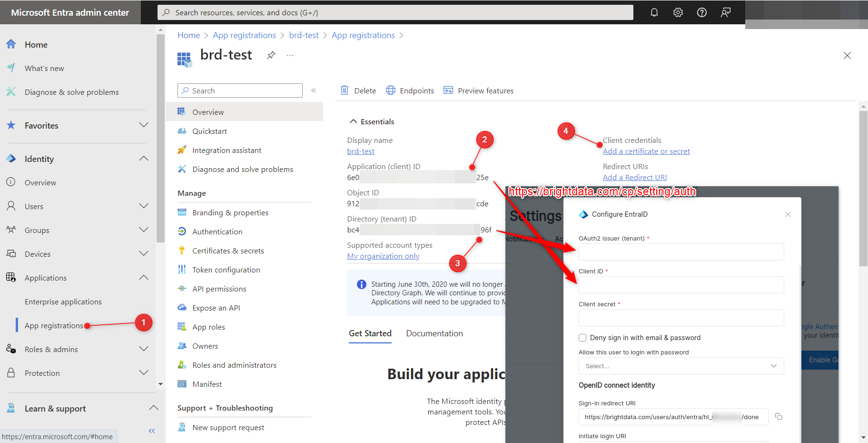Click the Quickstart cloud icon
This screenshot has height=443, width=868.
182,131
